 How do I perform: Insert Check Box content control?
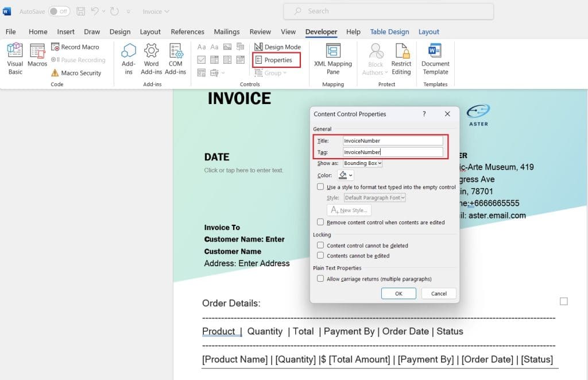pyautogui.click(x=202, y=60)
